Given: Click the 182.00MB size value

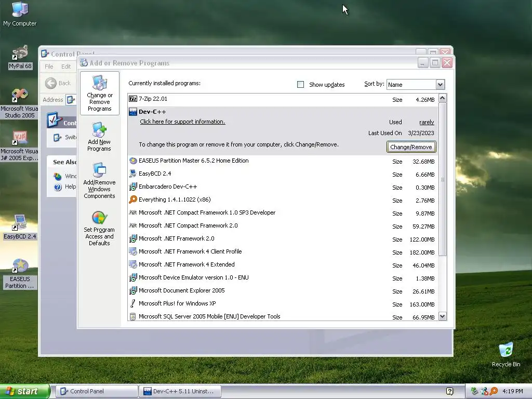Looking at the screenshot, I should [422, 252].
